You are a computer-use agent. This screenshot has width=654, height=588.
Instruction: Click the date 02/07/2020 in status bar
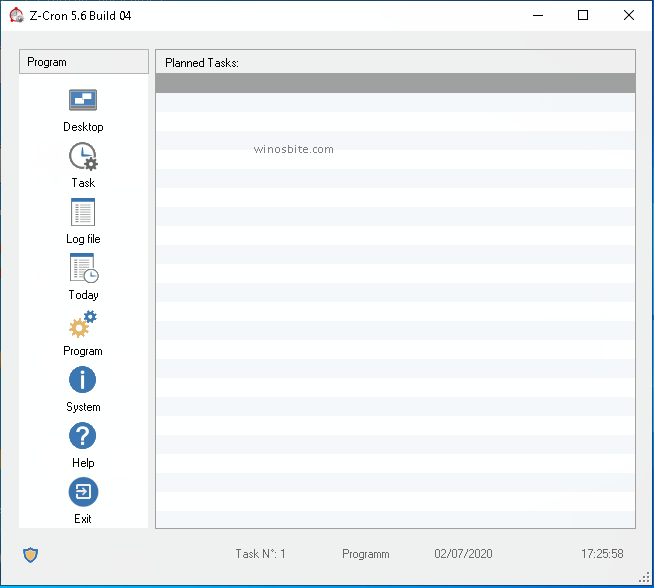(x=463, y=554)
